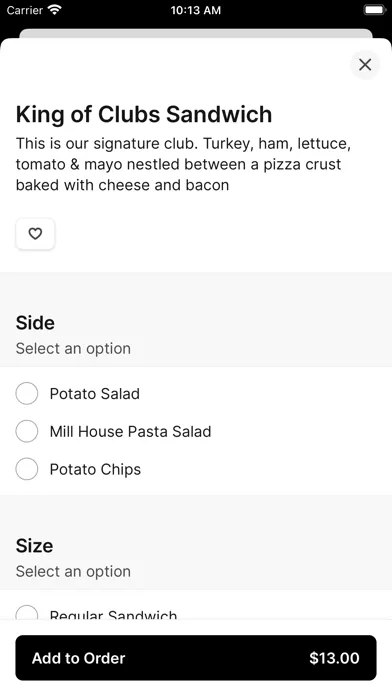
Task: Tap the "Mill House Pasta Salad" label text
Action: click(131, 431)
